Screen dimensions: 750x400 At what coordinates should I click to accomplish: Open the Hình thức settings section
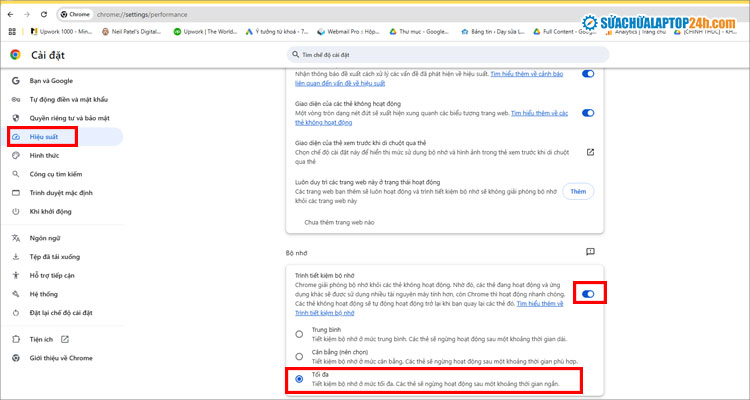(45, 155)
